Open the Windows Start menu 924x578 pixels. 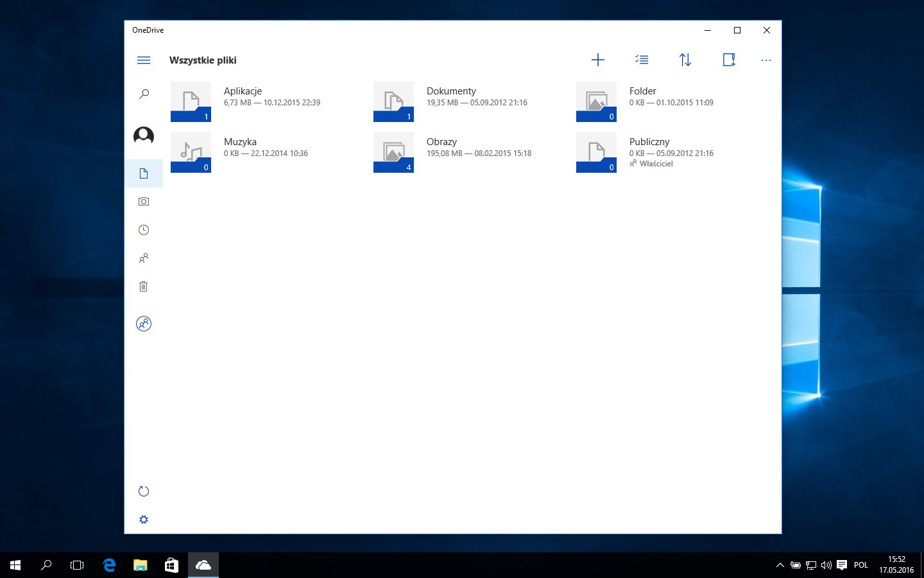tap(15, 565)
